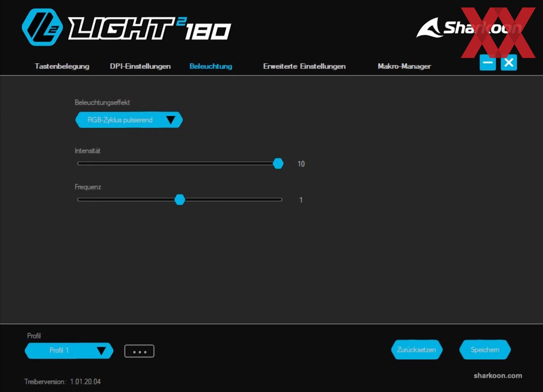The width and height of the screenshot is (543, 392).
Task: Click the Treiberversion 1.01.20.04 text
Action: point(63,382)
